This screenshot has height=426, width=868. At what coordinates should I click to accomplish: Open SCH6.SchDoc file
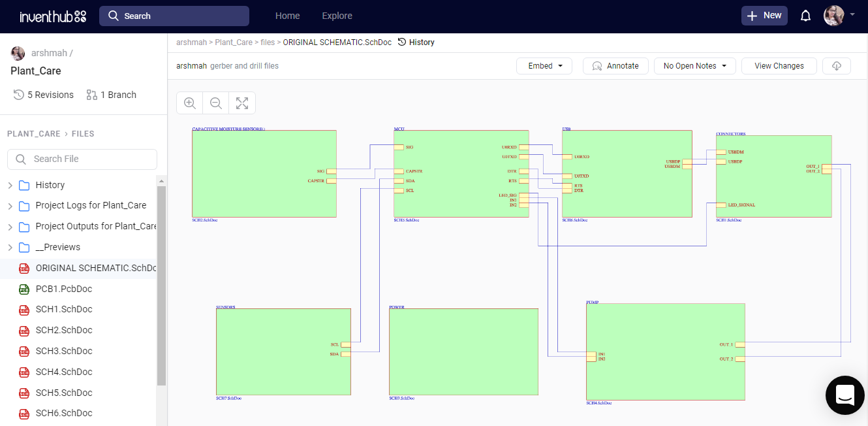point(64,413)
